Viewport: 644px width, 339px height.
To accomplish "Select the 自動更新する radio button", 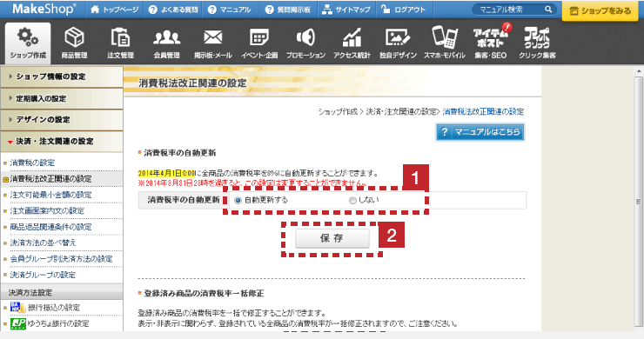I will coord(238,200).
